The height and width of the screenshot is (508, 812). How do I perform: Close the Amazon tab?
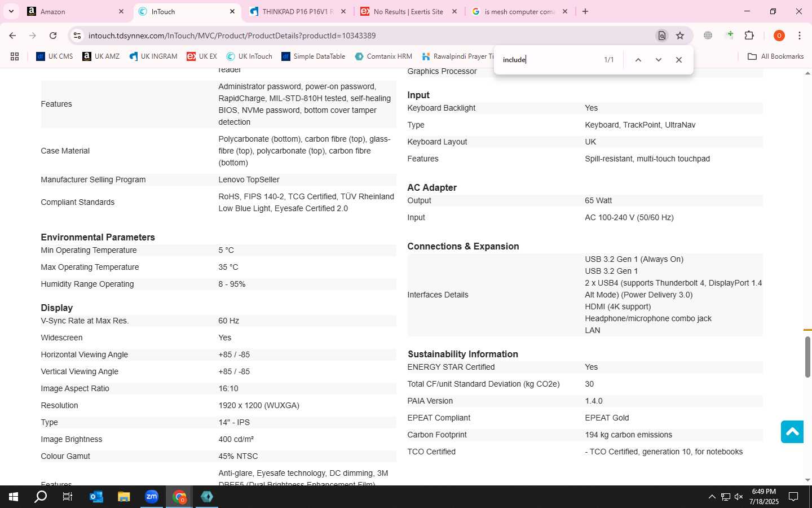pyautogui.click(x=121, y=11)
